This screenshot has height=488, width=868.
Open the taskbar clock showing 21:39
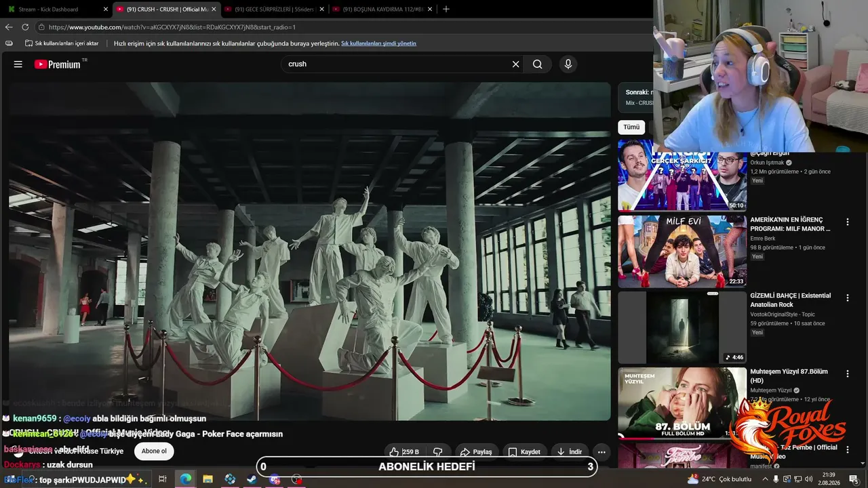click(828, 479)
